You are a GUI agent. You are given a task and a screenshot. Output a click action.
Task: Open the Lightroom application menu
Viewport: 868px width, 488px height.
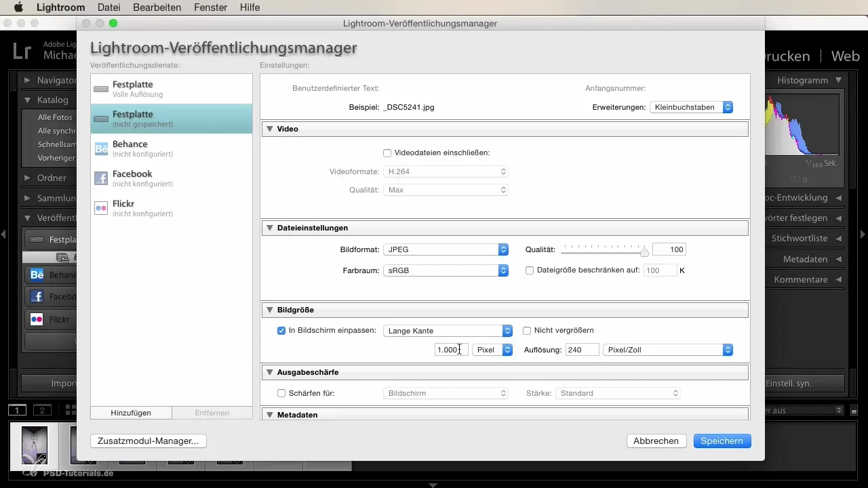(x=62, y=7)
